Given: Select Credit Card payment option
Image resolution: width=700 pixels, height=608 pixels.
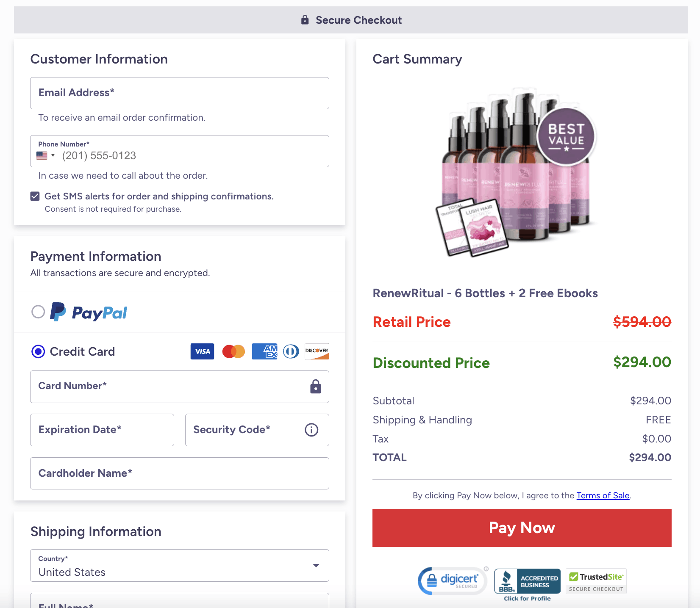Looking at the screenshot, I should click(38, 351).
